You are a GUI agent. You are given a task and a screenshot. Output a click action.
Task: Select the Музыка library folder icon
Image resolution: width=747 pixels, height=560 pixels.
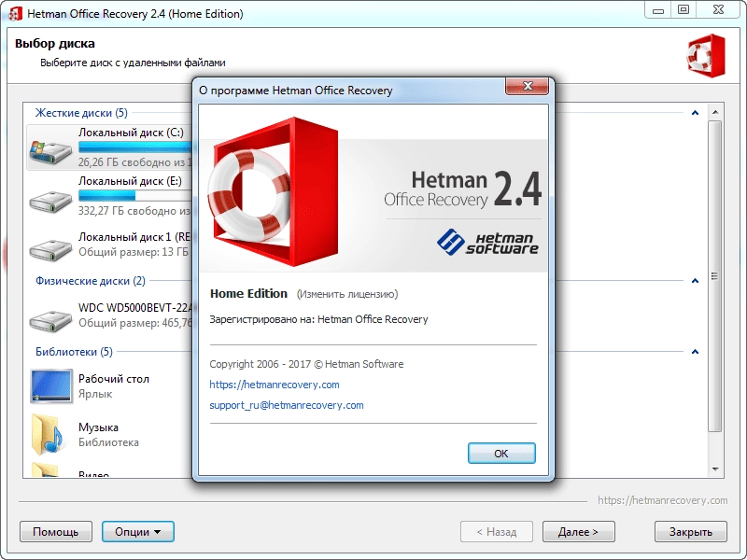pos(48,434)
